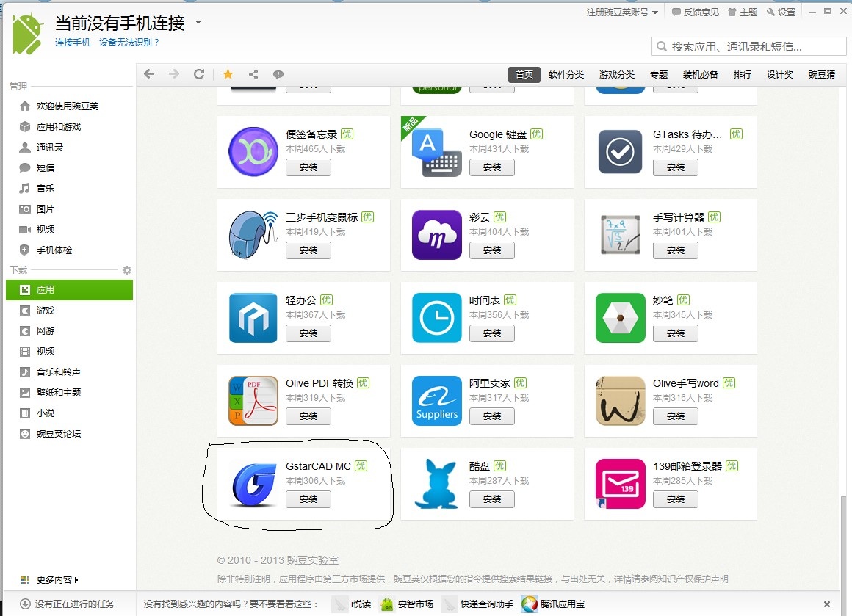Install the 便签备忘录 app
This screenshot has width=852, height=616.
point(308,167)
